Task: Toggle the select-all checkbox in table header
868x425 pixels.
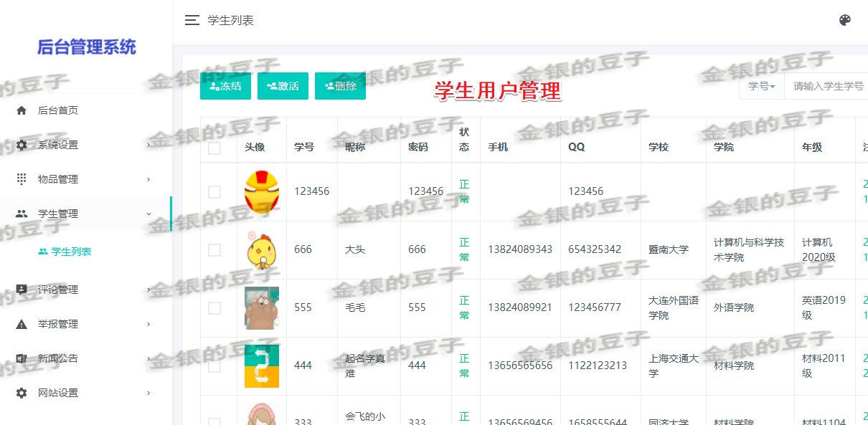Action: point(214,148)
